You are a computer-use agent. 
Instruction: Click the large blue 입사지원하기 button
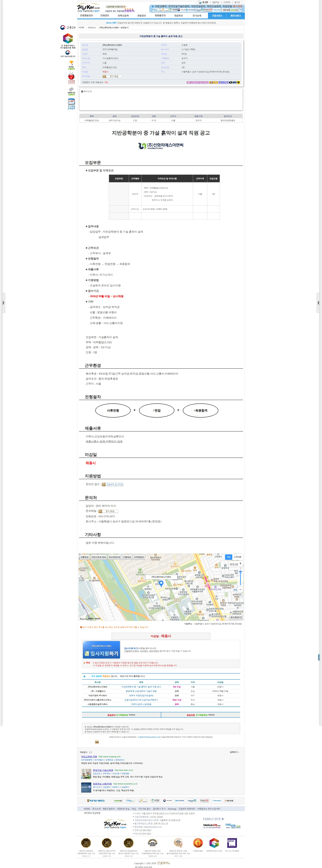[101, 650]
